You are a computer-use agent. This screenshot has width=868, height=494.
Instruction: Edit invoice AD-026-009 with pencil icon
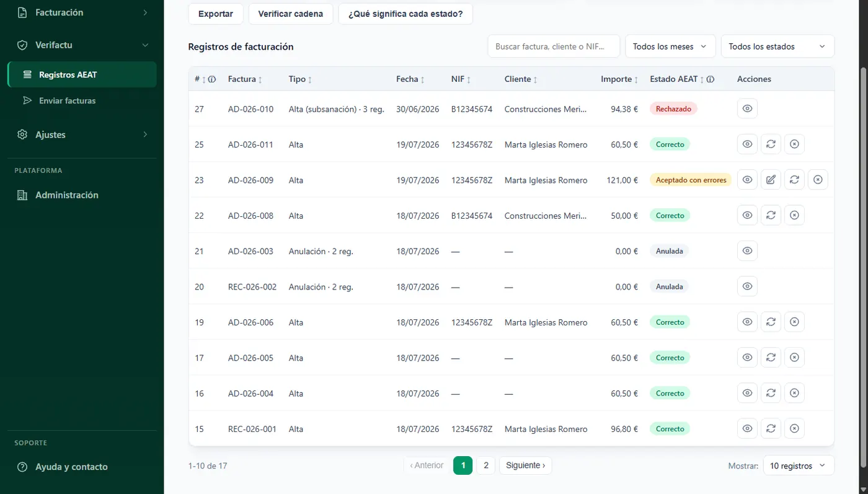click(x=771, y=180)
